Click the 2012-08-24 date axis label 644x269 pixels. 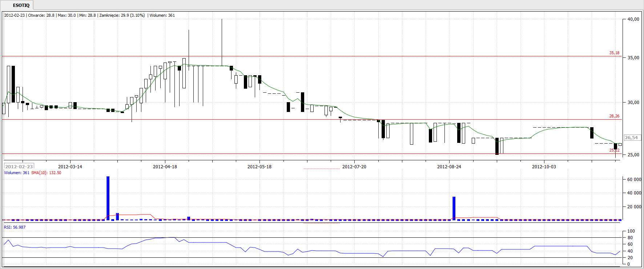coord(449,167)
